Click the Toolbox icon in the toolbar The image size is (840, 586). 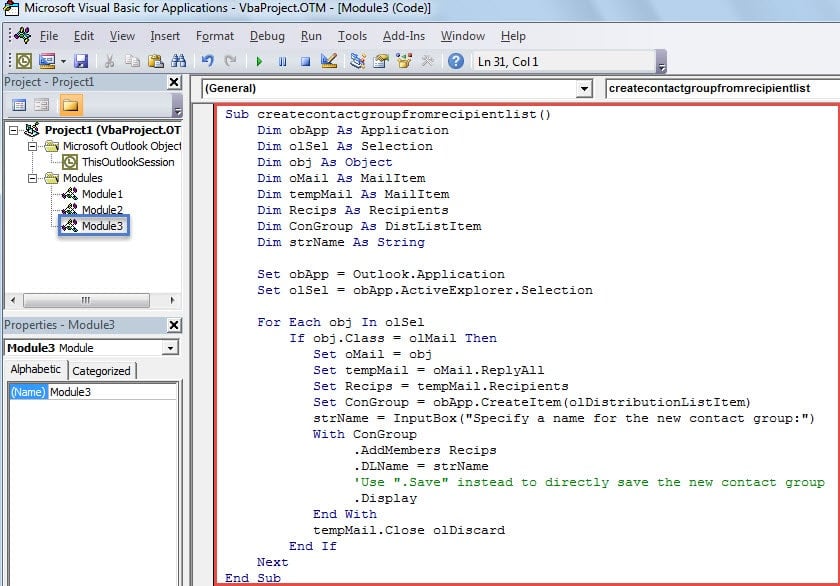tap(427, 61)
